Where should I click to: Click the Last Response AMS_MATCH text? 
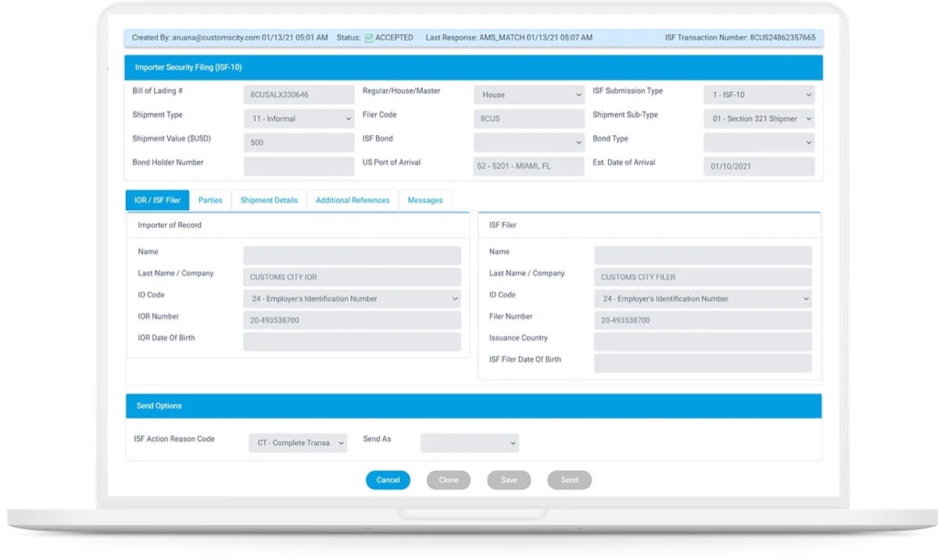coord(509,37)
